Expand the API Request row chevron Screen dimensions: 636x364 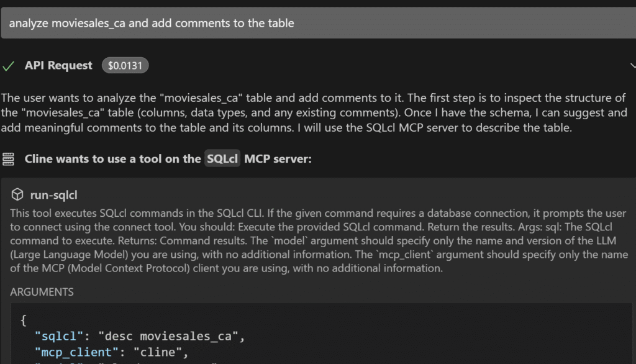(632, 66)
